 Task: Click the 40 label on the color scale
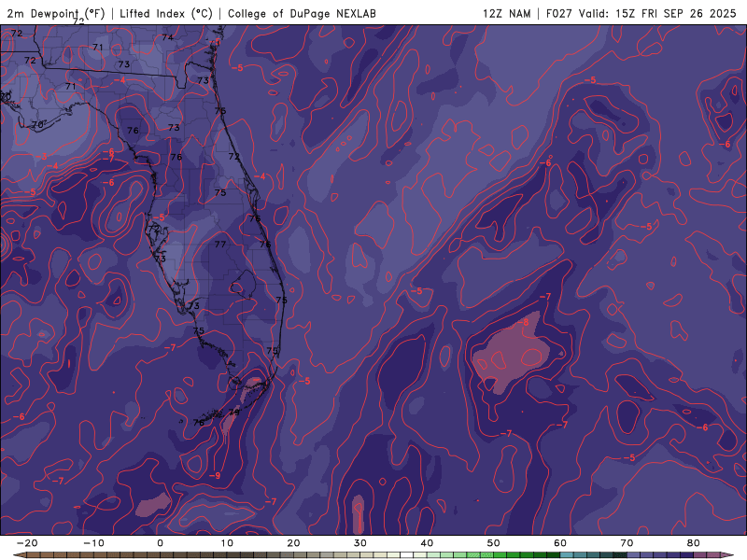(x=427, y=543)
